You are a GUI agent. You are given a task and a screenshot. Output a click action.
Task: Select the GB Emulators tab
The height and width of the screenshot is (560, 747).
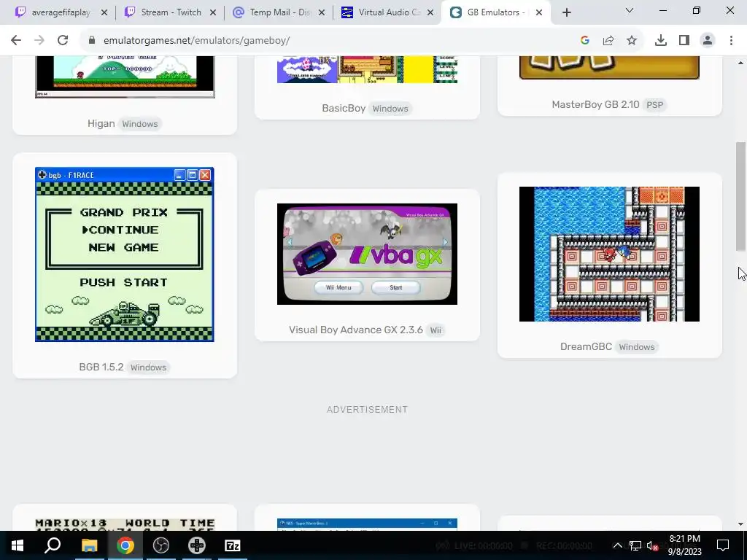(496, 12)
